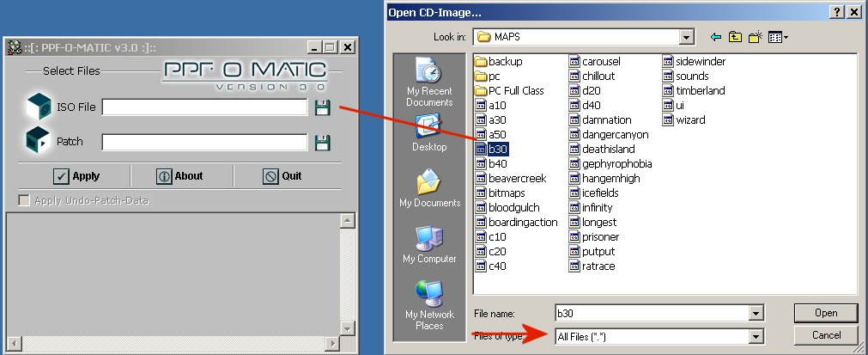Select the bloodgulch map file
Image resolution: width=868 pixels, height=355 pixels.
pyautogui.click(x=507, y=208)
